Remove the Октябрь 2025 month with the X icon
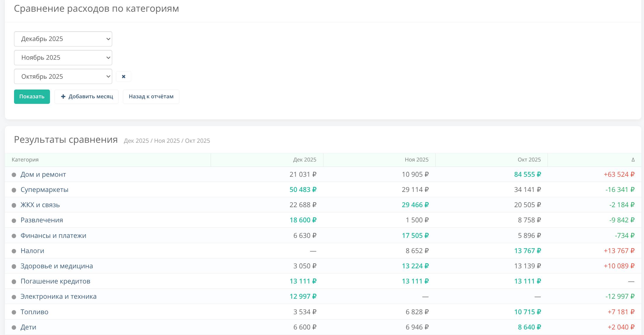The width and height of the screenshot is (644, 335). click(123, 77)
